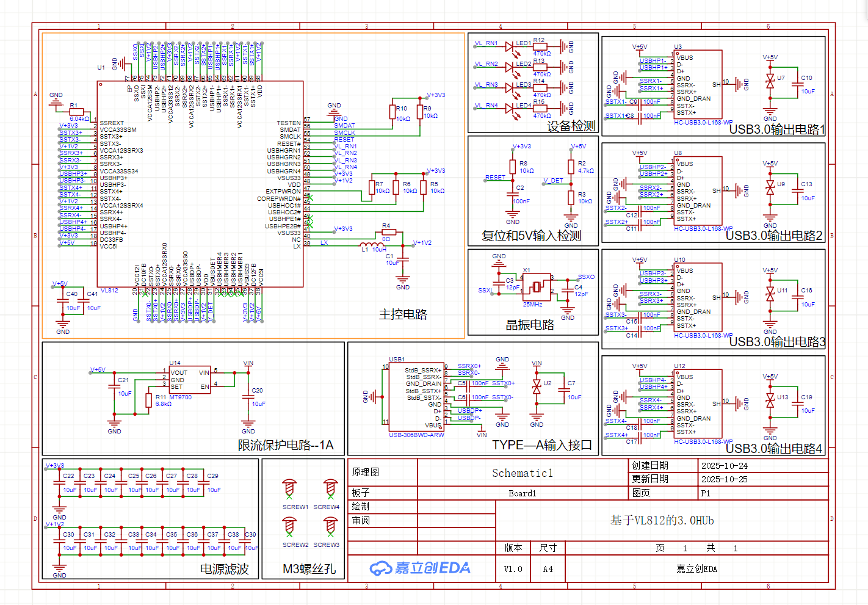Select the SCREW2 mounting hole symbol
Image resolution: width=868 pixels, height=605 pixels.
tap(289, 527)
